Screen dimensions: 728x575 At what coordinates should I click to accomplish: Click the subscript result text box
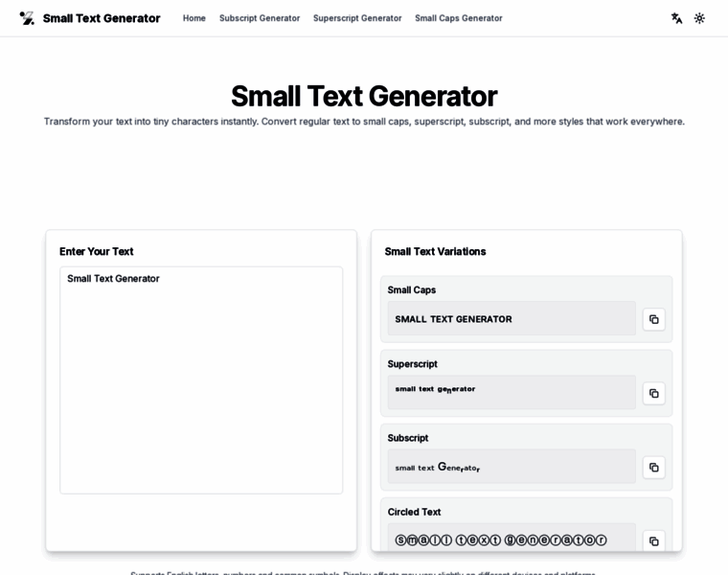[512, 467]
